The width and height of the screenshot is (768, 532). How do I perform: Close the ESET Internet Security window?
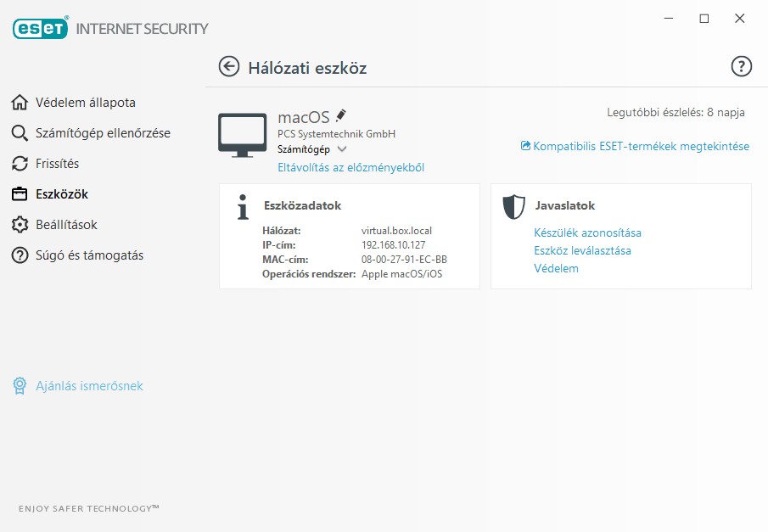740,19
